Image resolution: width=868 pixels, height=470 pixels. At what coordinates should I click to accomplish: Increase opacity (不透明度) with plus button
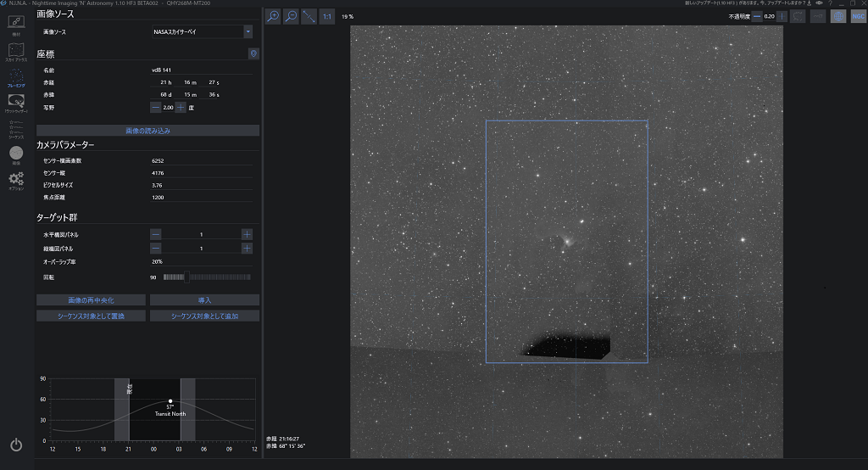pos(782,17)
